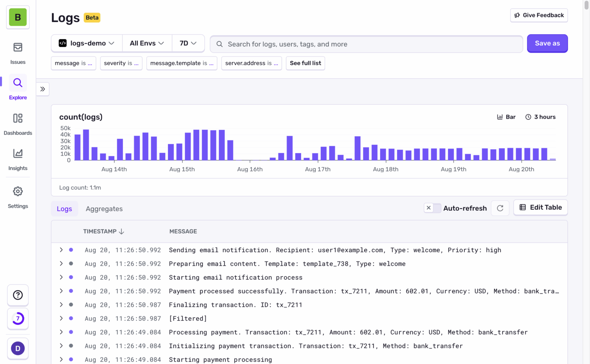The width and height of the screenshot is (590, 364).
Task: Open Settings from the sidebar
Action: (x=18, y=197)
